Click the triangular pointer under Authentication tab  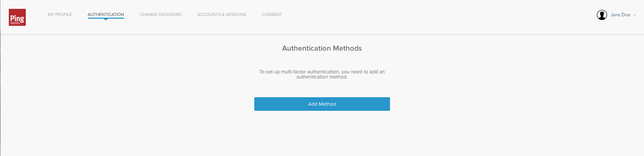tap(106, 19)
